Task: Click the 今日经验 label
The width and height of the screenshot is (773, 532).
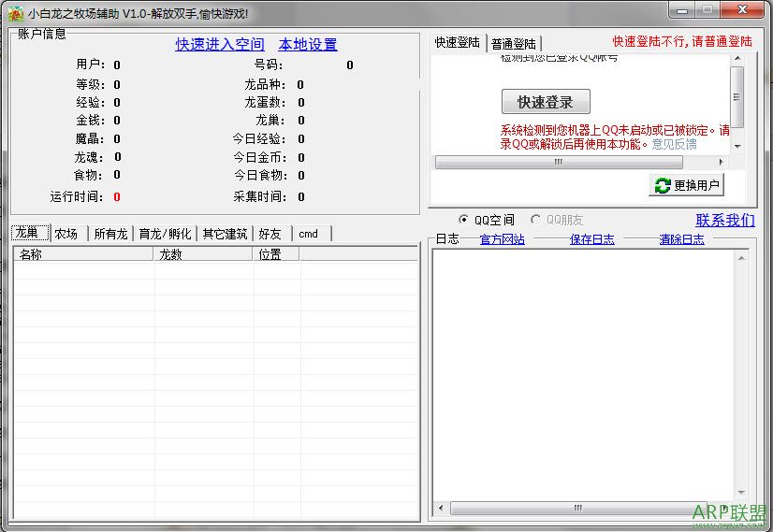Action: [x=259, y=139]
